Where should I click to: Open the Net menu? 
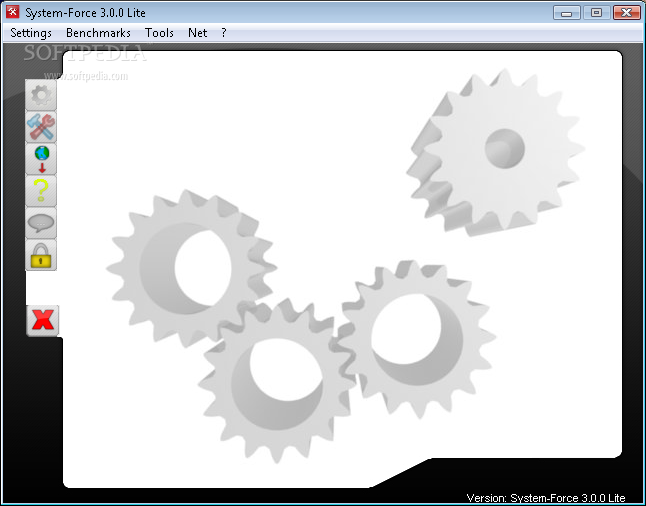[197, 33]
